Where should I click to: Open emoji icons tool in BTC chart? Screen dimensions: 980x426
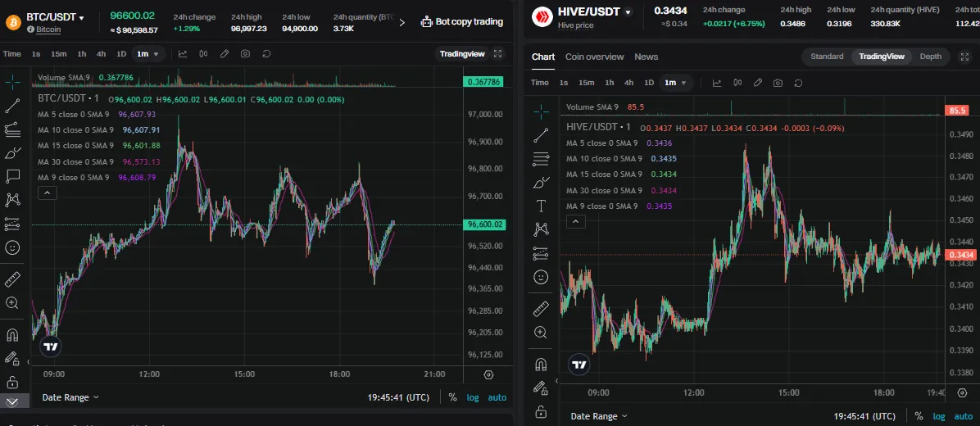(12, 247)
